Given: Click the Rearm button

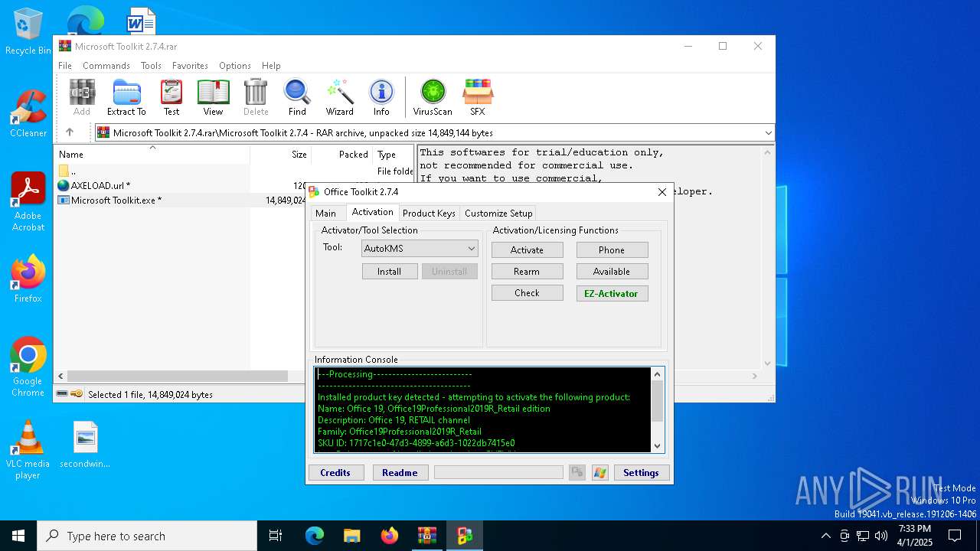Looking at the screenshot, I should tap(528, 272).
